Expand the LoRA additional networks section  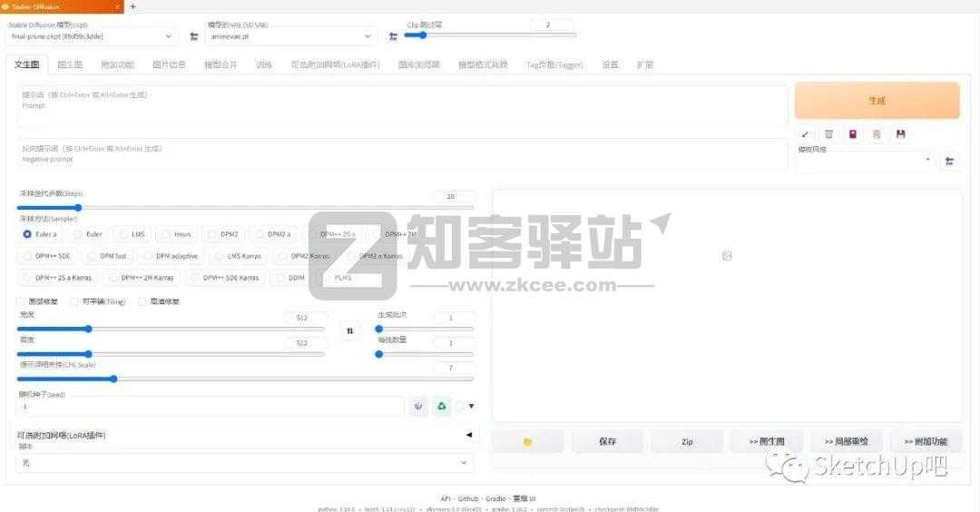468,435
